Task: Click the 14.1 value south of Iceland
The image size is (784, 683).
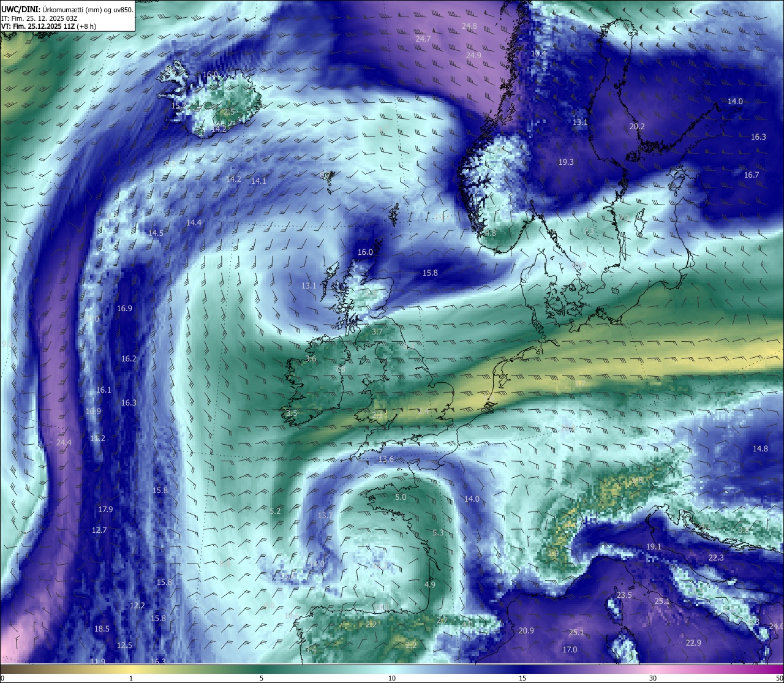Action: 258,181
